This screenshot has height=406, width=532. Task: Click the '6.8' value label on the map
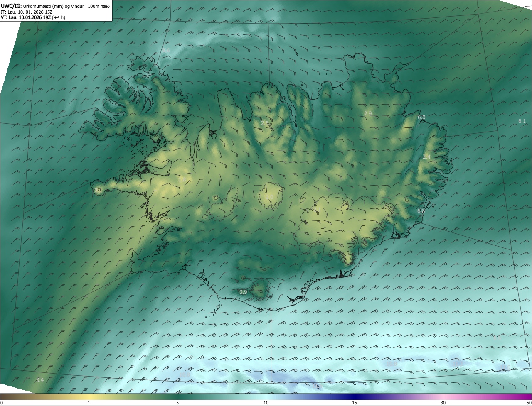(421, 211)
